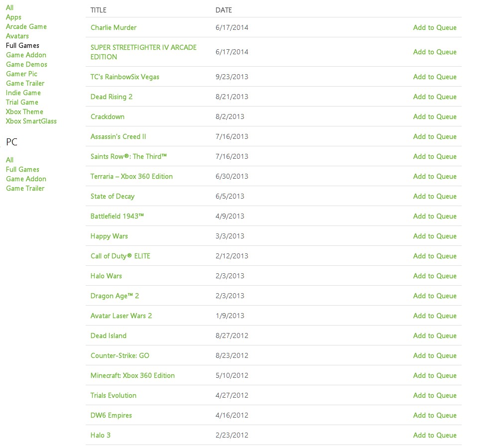
Task: Add Assassin's Creed II to queue
Action: tap(435, 137)
